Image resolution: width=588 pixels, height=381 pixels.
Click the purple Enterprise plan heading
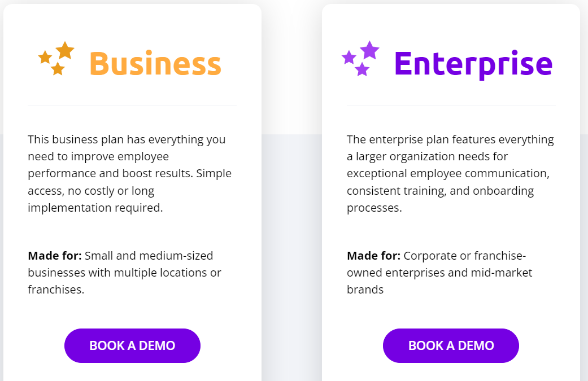point(473,63)
